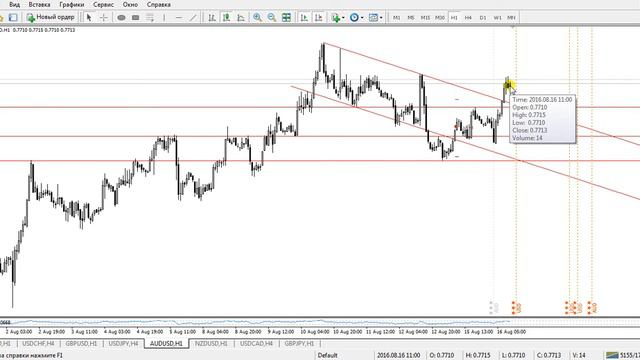Select the cursor arrow tool
This screenshot has height=360, width=640.
click(x=89, y=18)
